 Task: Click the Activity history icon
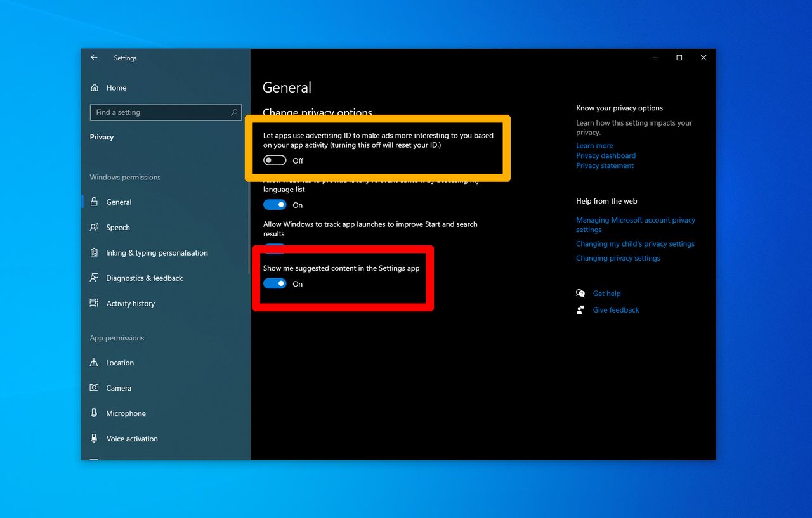coord(94,303)
